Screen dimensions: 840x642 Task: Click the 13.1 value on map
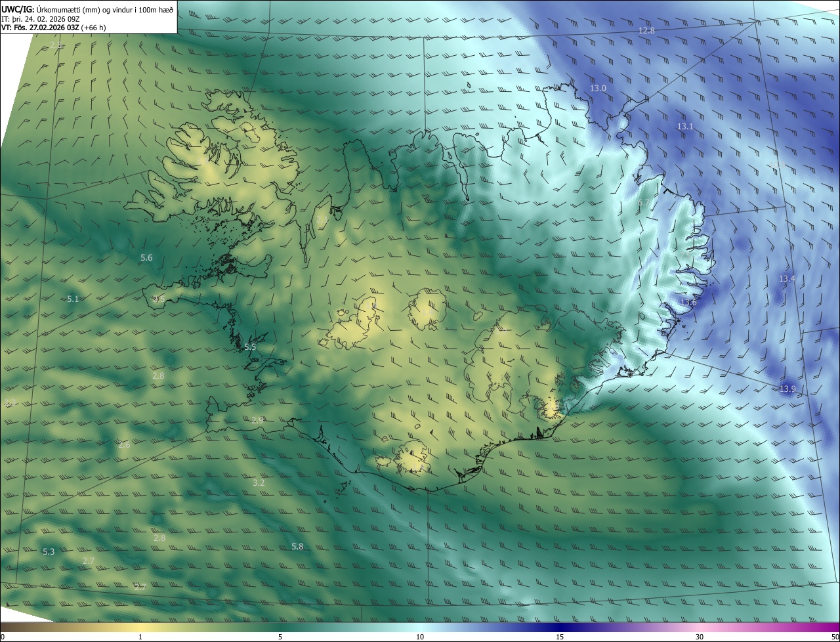[685, 125]
